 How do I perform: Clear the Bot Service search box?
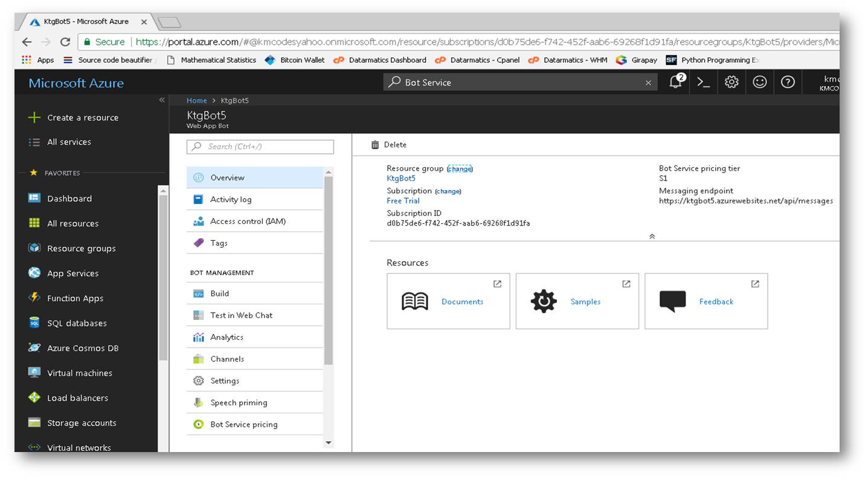pyautogui.click(x=648, y=83)
